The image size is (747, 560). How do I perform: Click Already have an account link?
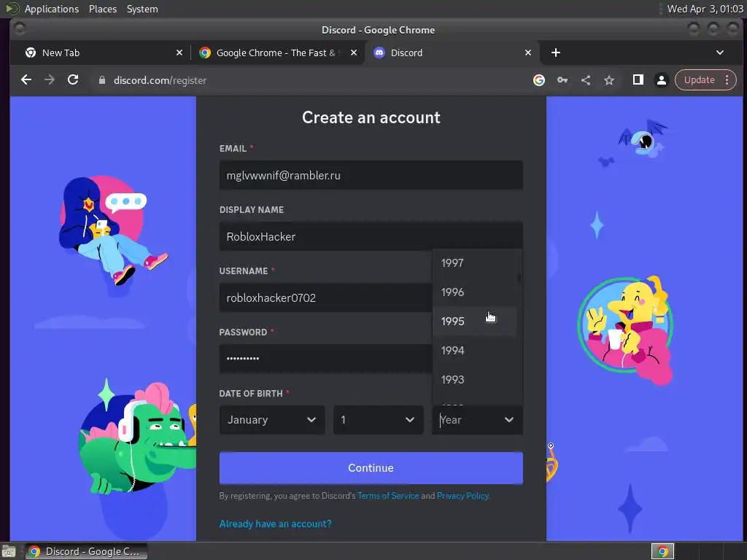(x=275, y=524)
